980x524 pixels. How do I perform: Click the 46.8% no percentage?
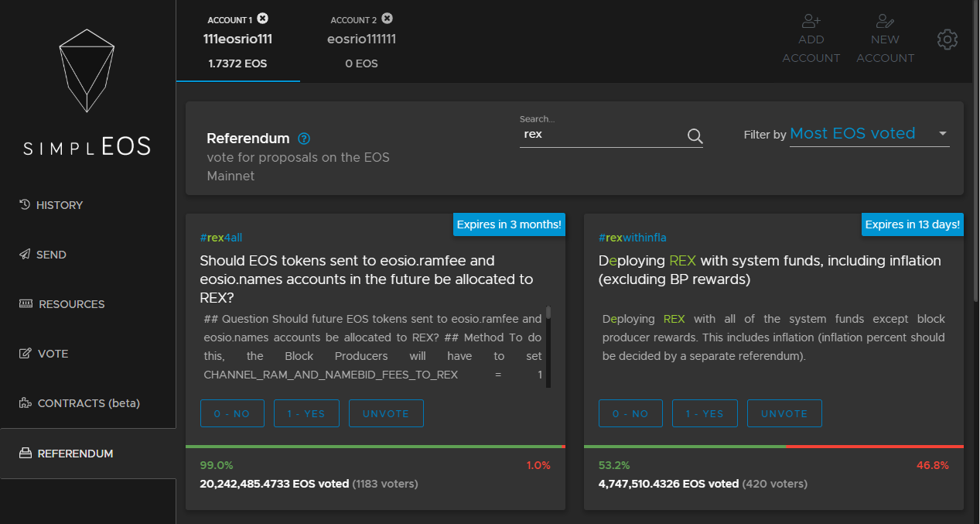(933, 465)
